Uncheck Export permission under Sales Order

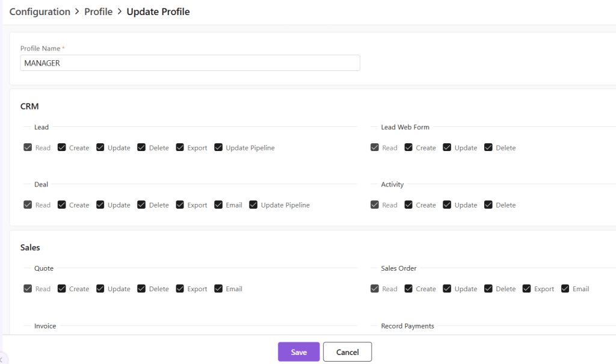click(x=527, y=289)
